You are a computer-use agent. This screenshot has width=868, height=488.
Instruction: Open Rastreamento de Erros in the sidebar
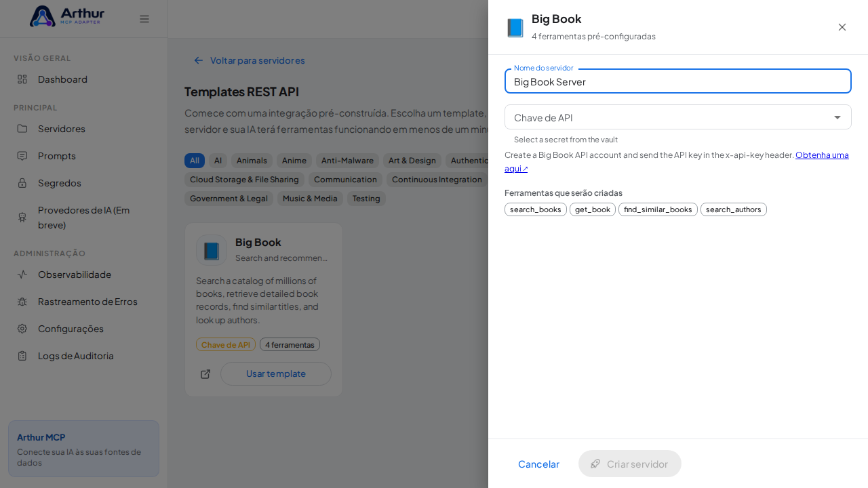click(x=83, y=302)
